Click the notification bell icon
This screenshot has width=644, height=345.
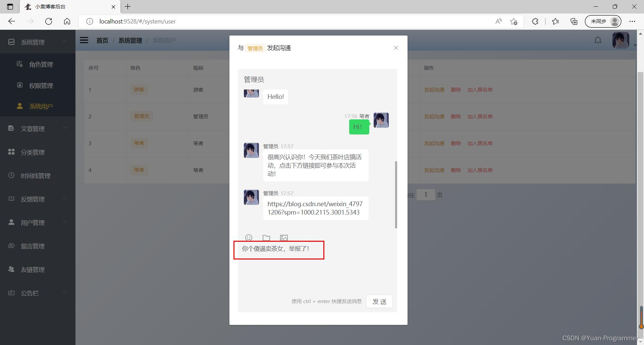click(x=598, y=40)
